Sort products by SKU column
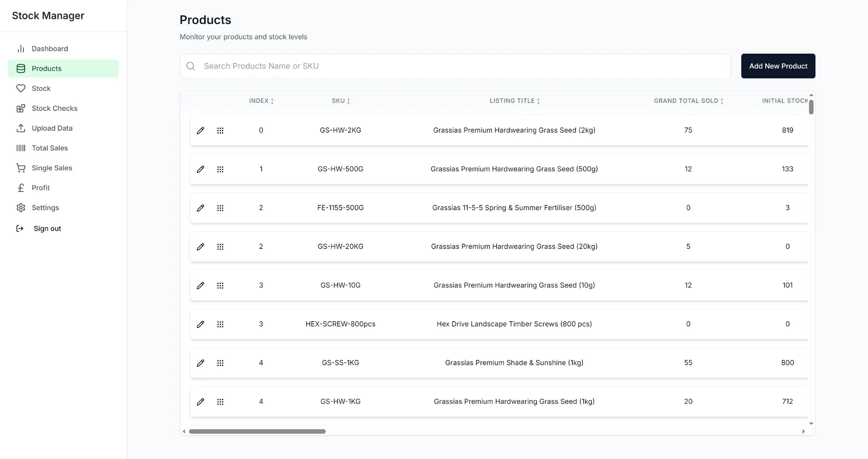Screen dimensions: 868x459 (341, 101)
